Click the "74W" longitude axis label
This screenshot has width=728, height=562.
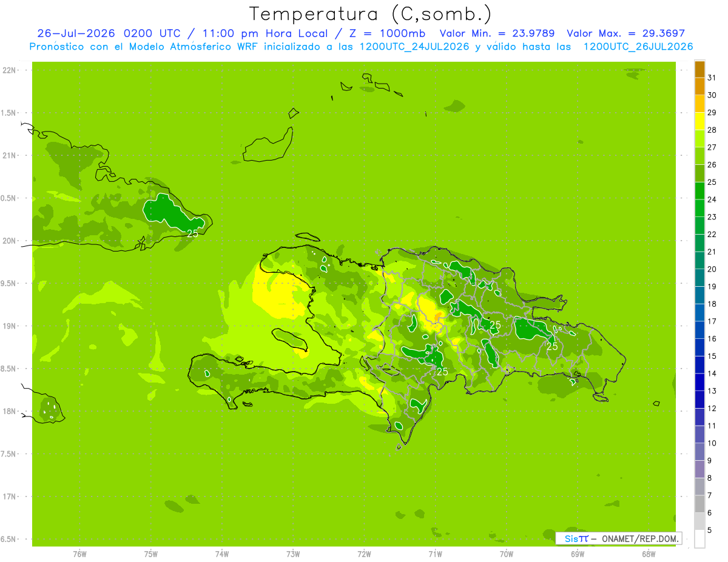point(222,554)
